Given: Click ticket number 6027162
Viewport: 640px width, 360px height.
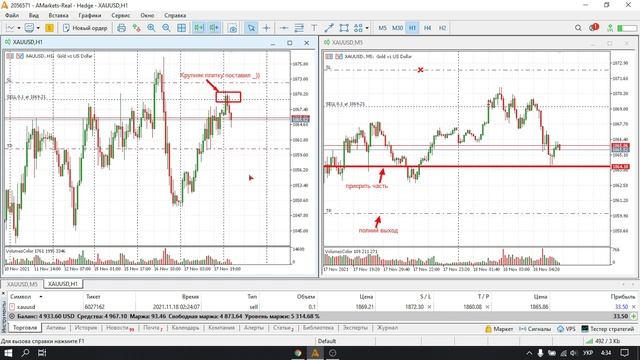Looking at the screenshot, I should point(94,307).
